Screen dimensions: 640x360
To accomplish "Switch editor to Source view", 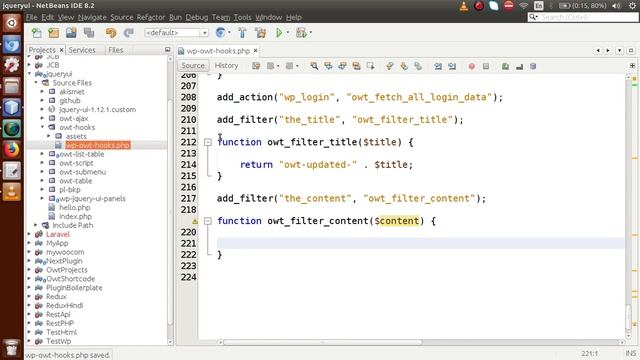I will coord(193,66).
